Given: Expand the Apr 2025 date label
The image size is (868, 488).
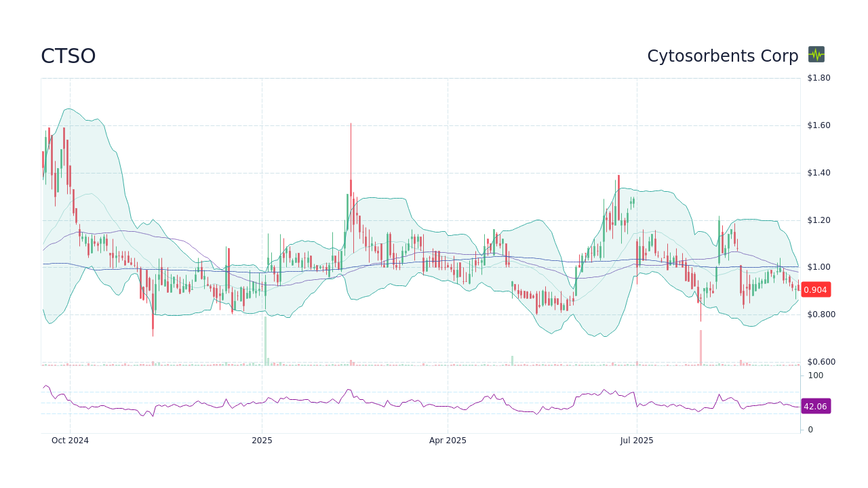Looking at the screenshot, I should pos(448,441).
